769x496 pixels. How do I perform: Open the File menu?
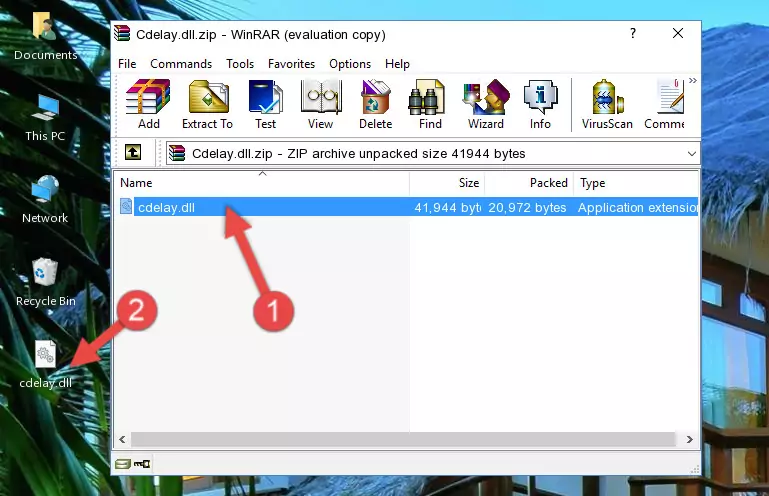[x=127, y=64]
